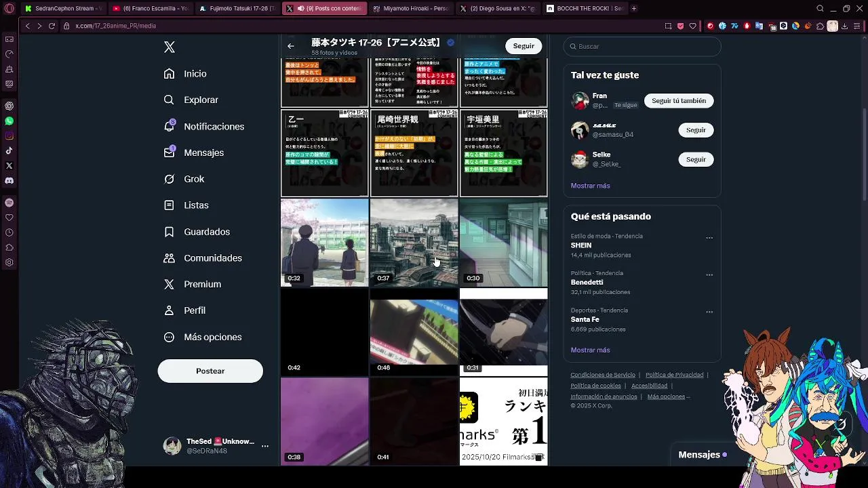Viewport: 868px width, 488px height.
Task: Play the 0:37 cityscape video thumbnail
Action: point(414,243)
